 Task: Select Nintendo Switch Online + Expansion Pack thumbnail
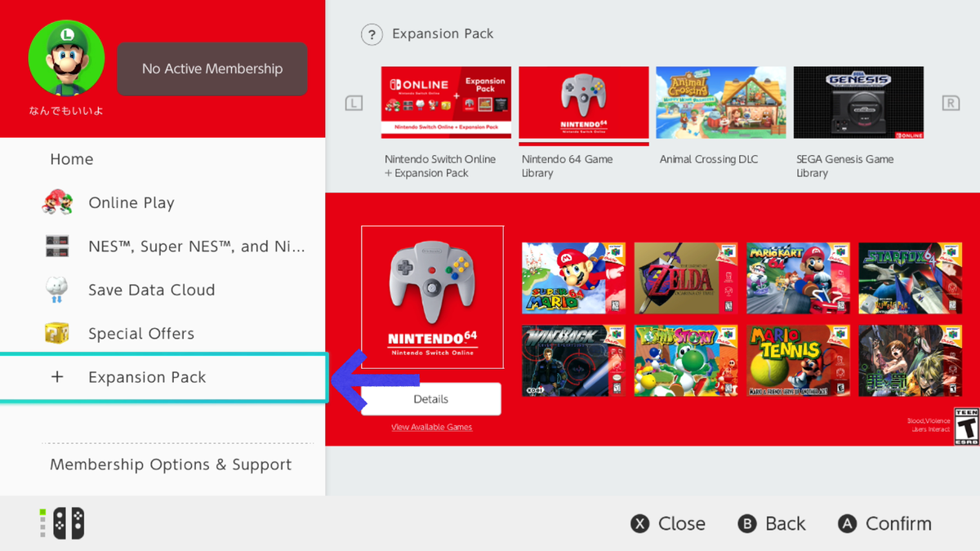click(446, 103)
